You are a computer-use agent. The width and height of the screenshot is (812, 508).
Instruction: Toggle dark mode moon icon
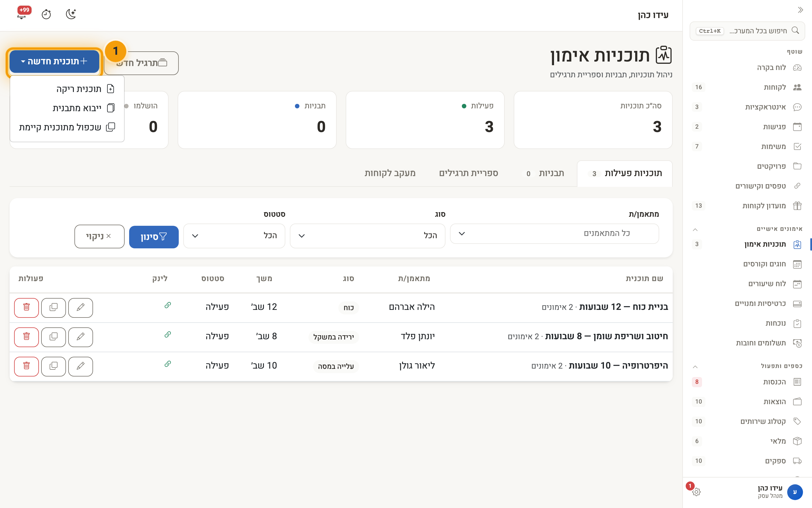click(x=71, y=14)
